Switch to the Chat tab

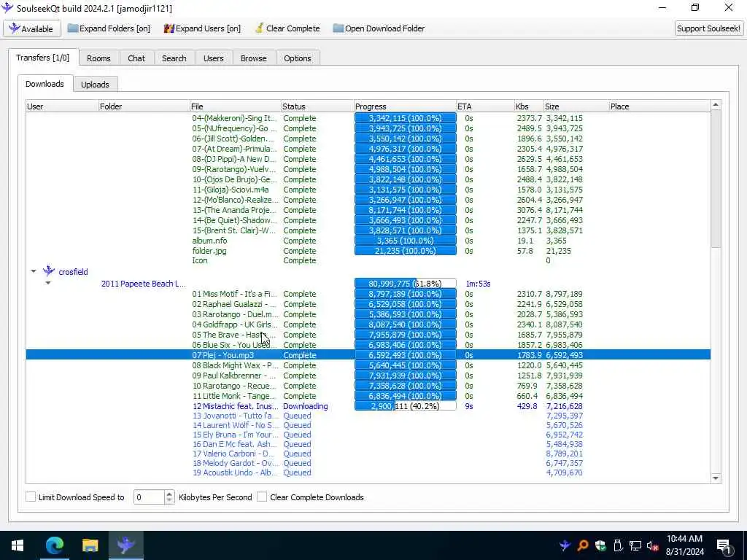coord(136,58)
